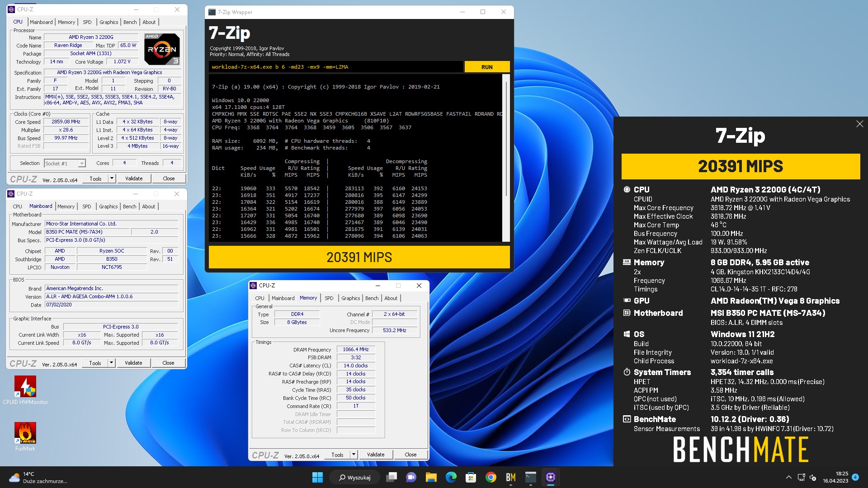Open CPUID HWMonitor desktop shortcut
Viewport: 868px width, 488px height.
pyautogui.click(x=25, y=391)
